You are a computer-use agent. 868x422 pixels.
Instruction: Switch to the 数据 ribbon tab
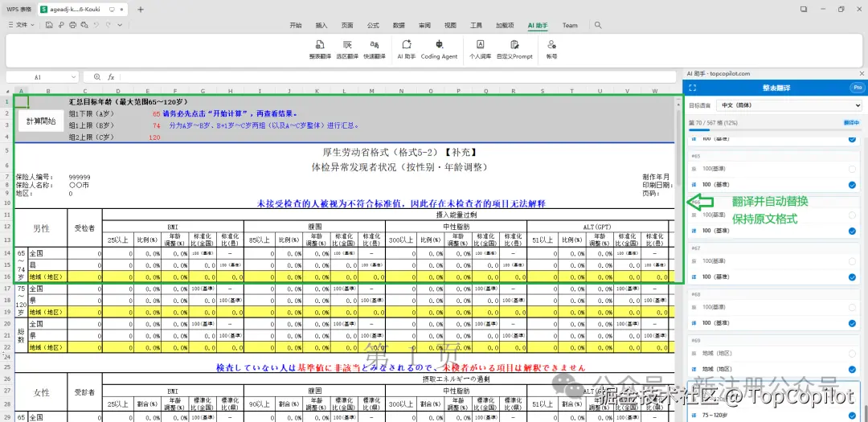point(399,26)
